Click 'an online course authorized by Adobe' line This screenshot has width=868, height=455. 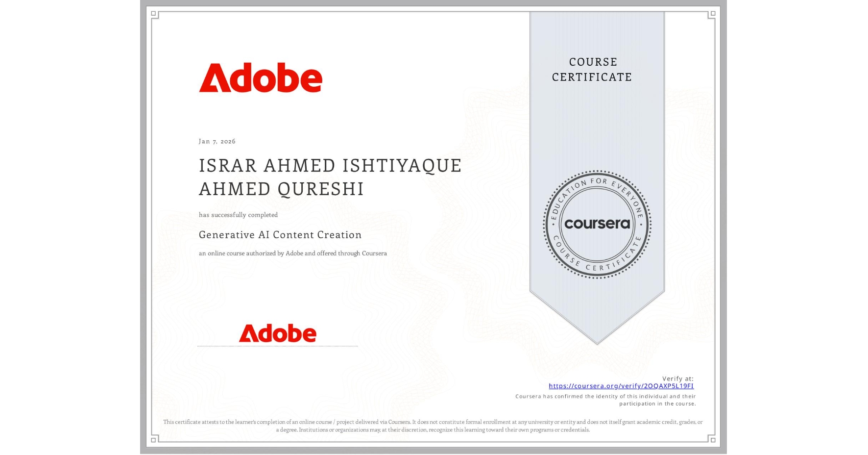click(292, 253)
